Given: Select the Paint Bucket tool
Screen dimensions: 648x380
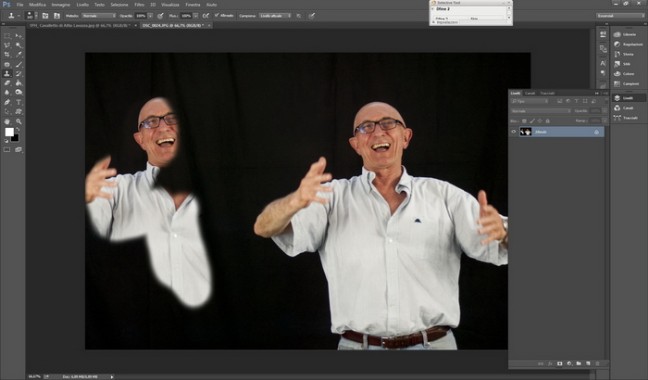Looking at the screenshot, I should tap(19, 83).
